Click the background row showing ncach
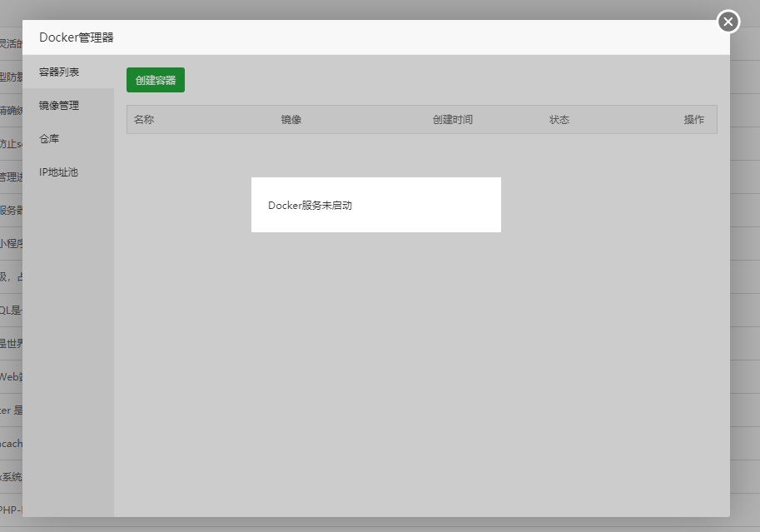 click(x=11, y=444)
